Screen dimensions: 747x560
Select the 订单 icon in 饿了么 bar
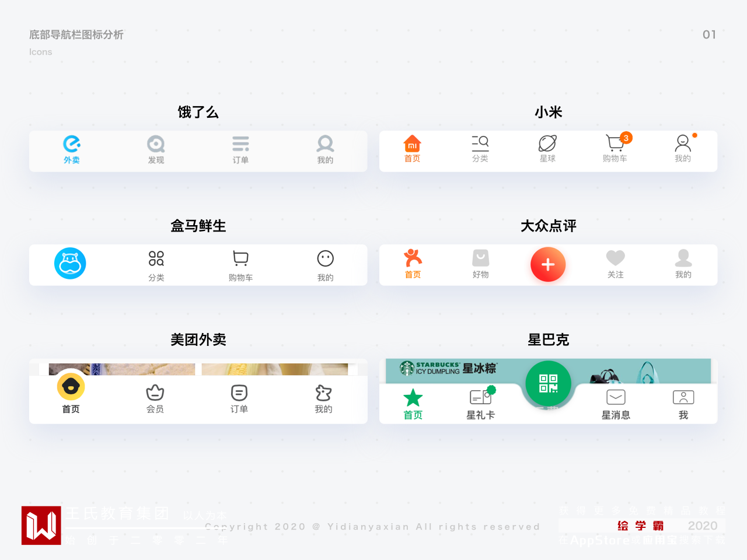coord(240,143)
